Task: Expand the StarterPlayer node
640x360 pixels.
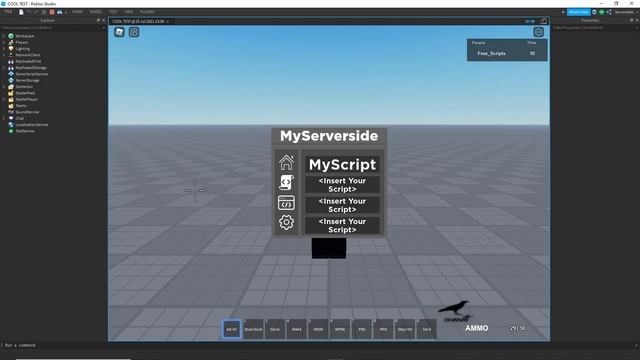Action: [4, 99]
